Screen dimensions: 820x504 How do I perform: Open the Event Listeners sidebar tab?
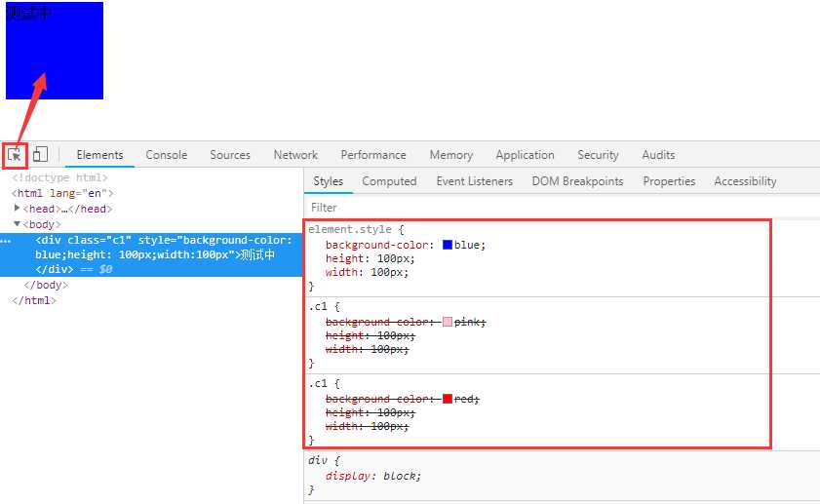pyautogui.click(x=474, y=181)
